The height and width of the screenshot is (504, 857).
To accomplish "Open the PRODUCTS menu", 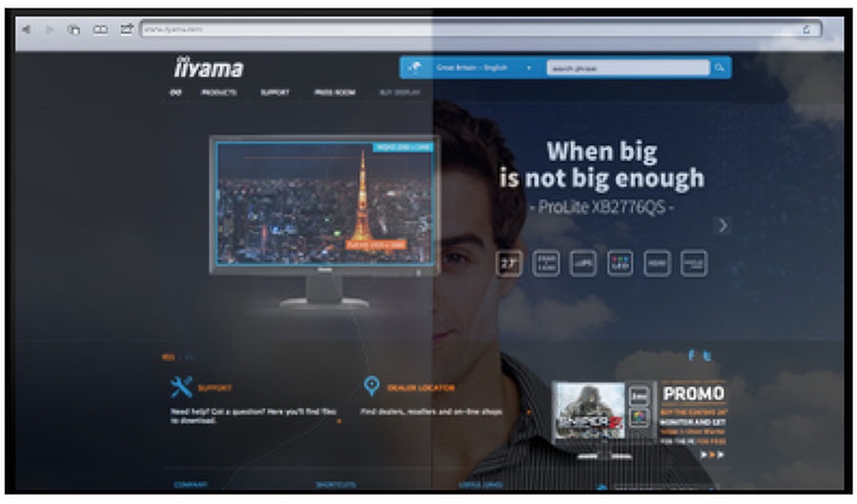I will point(218,92).
